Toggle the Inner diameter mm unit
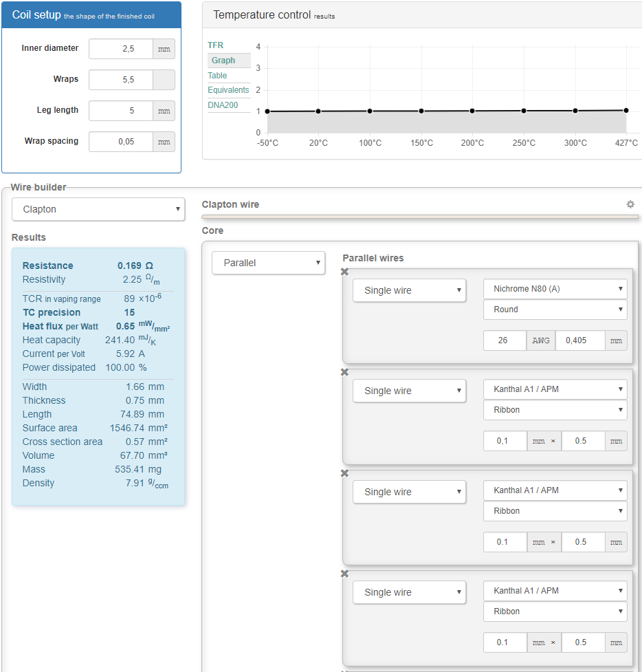Screen dimensions: 642x672 click(164, 49)
